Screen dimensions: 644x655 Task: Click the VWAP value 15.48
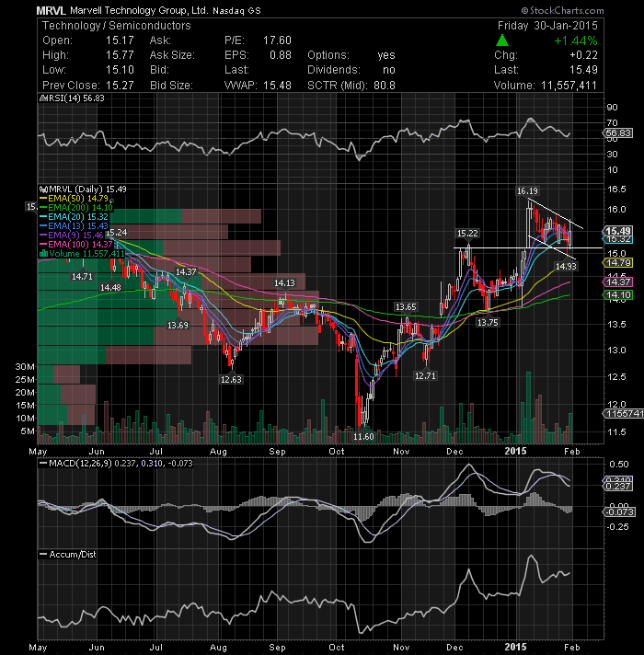[x=277, y=86]
